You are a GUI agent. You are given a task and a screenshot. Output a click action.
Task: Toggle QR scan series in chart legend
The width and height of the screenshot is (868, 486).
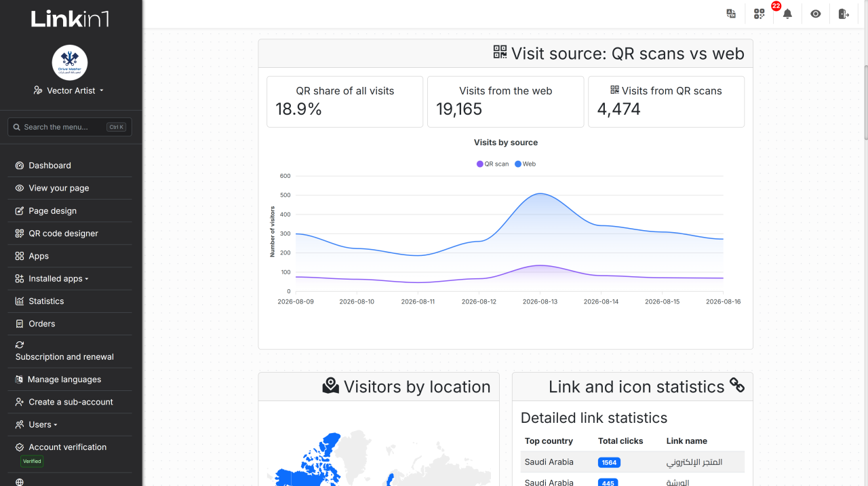click(493, 164)
